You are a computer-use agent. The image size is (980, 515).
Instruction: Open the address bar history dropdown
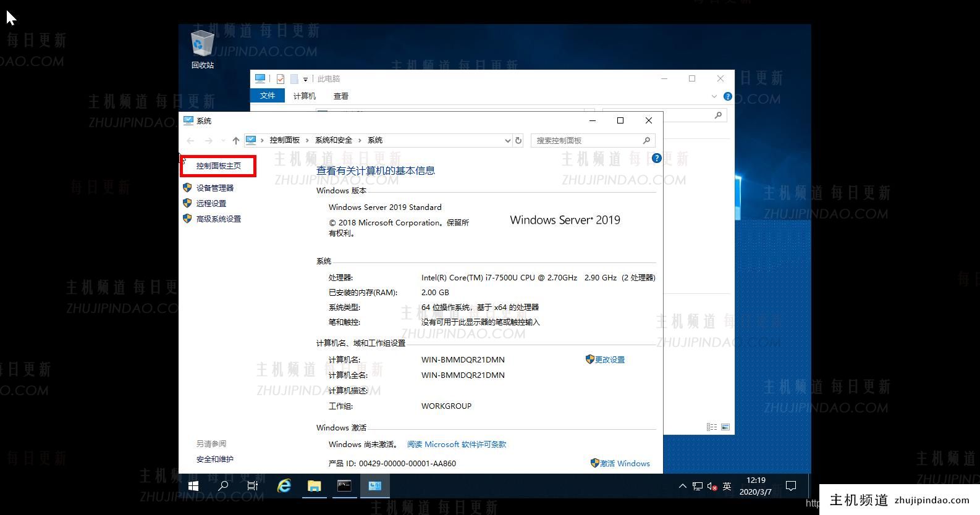508,141
